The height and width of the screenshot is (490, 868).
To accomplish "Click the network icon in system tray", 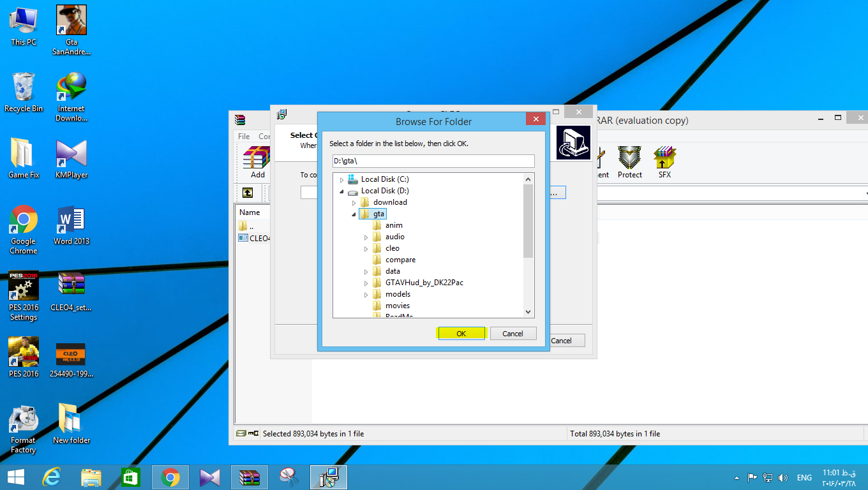I will click(768, 477).
